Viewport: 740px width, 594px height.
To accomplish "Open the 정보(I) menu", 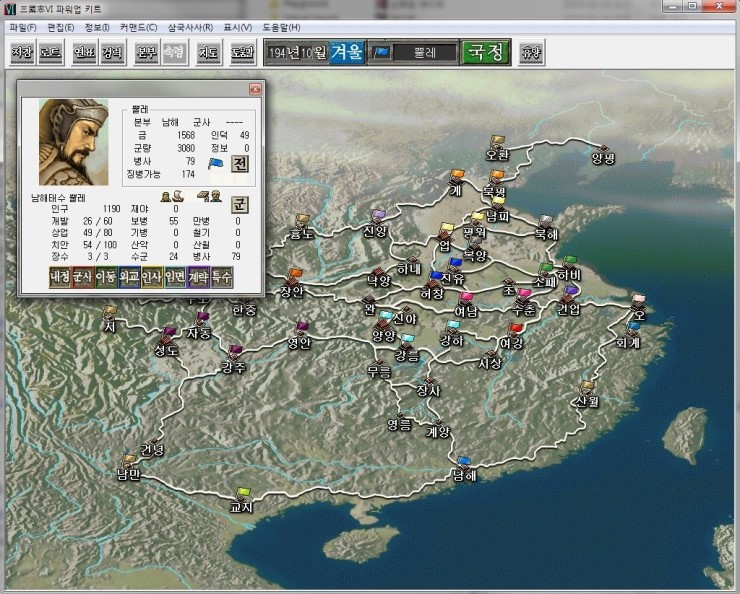I will click(97, 27).
